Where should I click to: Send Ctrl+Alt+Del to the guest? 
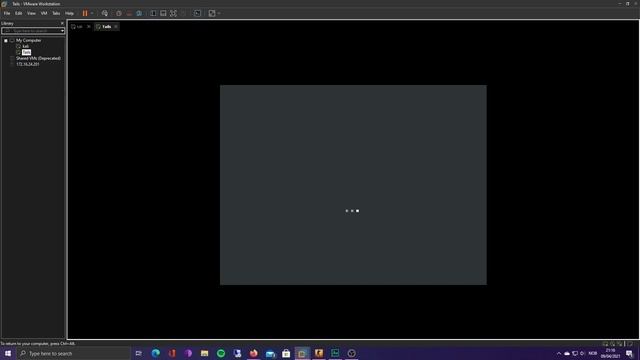[105, 13]
